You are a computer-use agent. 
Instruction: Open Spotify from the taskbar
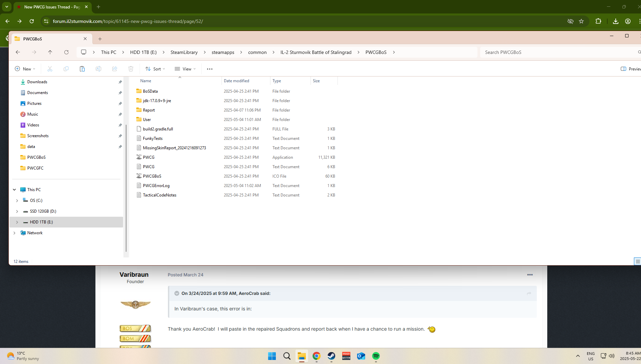click(x=376, y=356)
